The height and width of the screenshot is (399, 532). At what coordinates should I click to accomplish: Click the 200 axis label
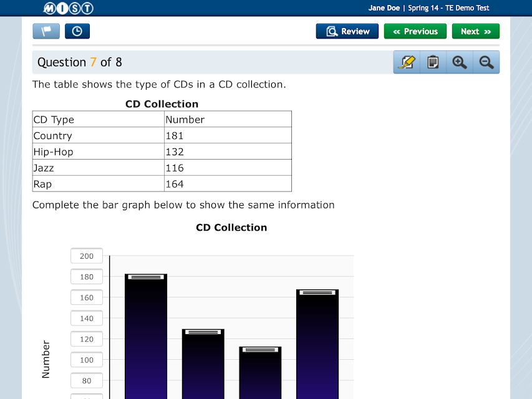[87, 256]
